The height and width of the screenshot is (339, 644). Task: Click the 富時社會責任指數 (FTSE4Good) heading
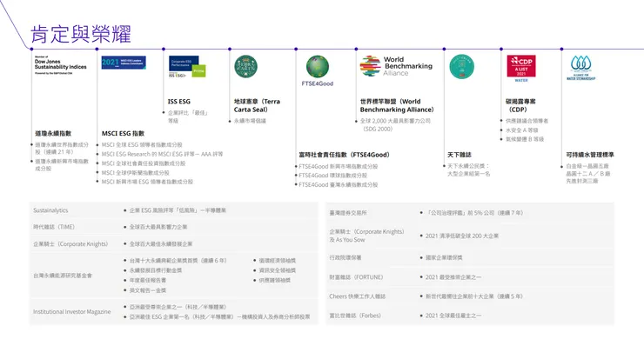point(344,155)
